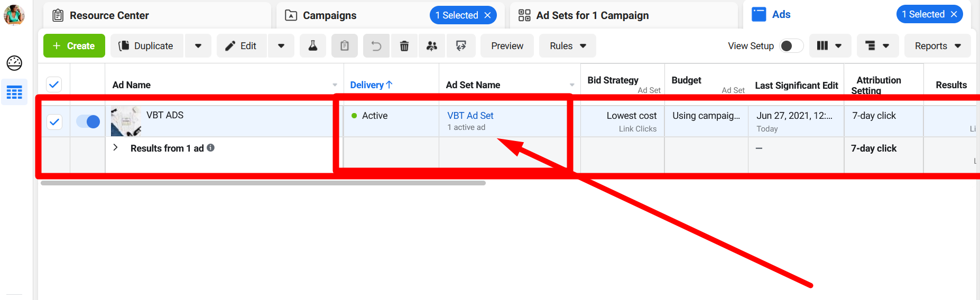980x300 pixels.
Task: Open the Duplicate dropdown arrow
Action: 198,46
